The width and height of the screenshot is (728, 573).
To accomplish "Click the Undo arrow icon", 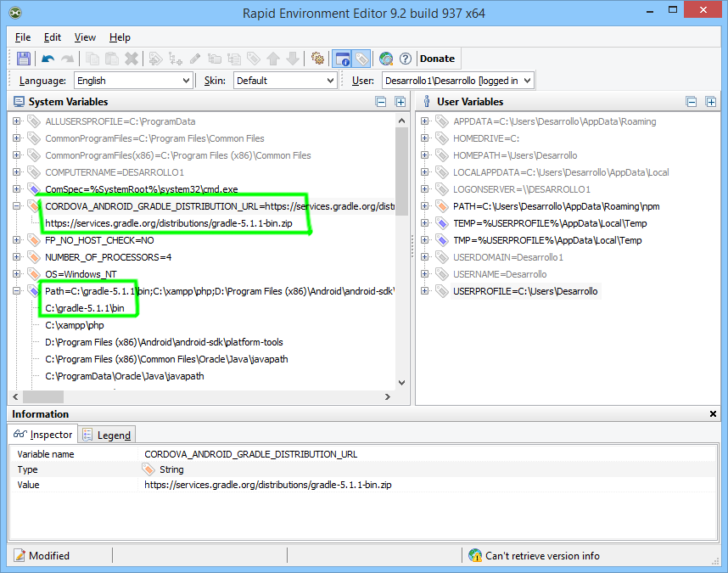I will click(x=48, y=59).
